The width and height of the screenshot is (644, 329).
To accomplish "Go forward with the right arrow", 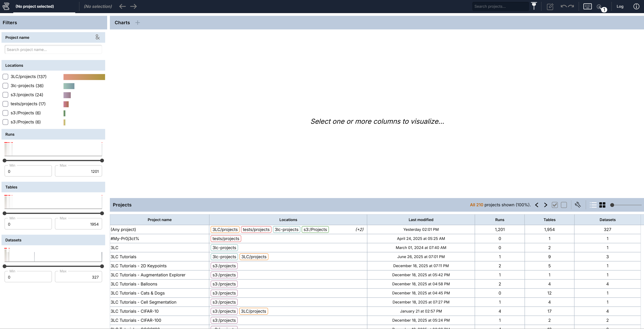I will point(134,7).
